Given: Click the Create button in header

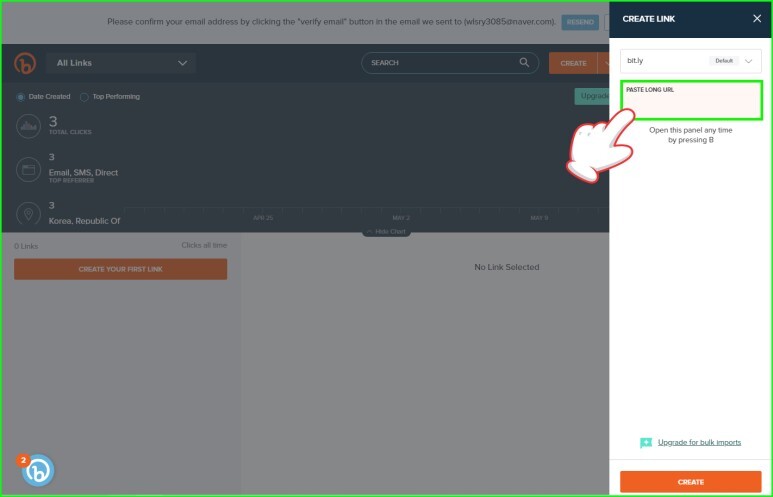Looking at the screenshot, I should tap(573, 63).
